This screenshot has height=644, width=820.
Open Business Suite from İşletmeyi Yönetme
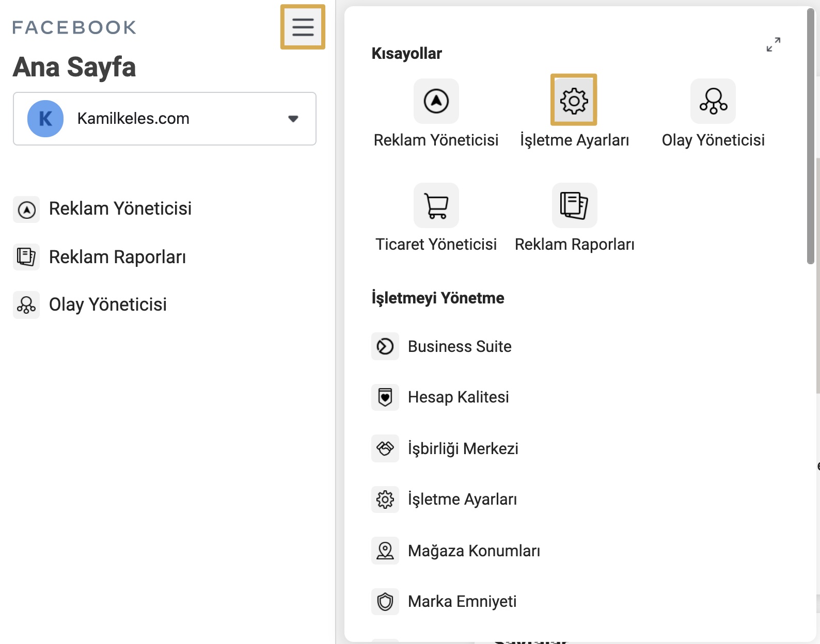coord(460,346)
